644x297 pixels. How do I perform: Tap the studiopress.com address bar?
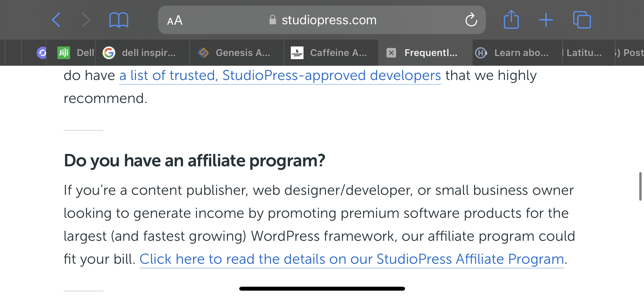322,20
